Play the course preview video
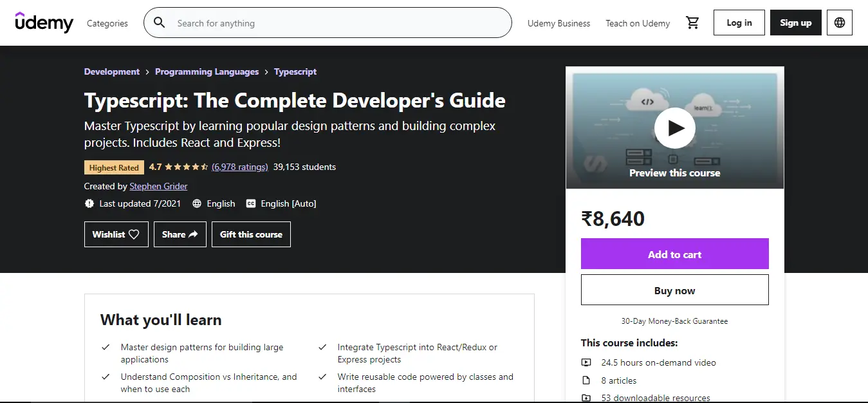The image size is (868, 403). pyautogui.click(x=675, y=128)
